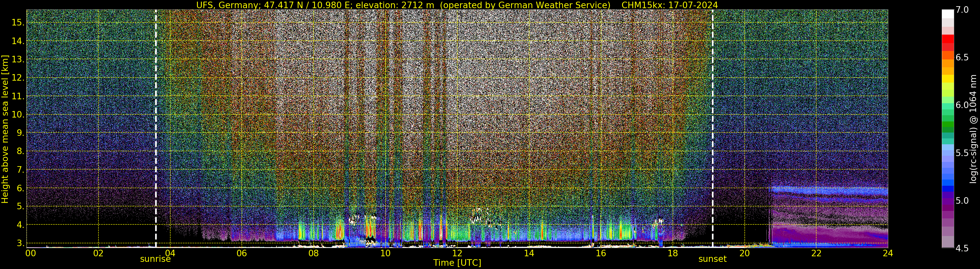Image resolution: width=980 pixels, height=269 pixels.
Task: Click the time tick label '04'
Action: pos(170,253)
